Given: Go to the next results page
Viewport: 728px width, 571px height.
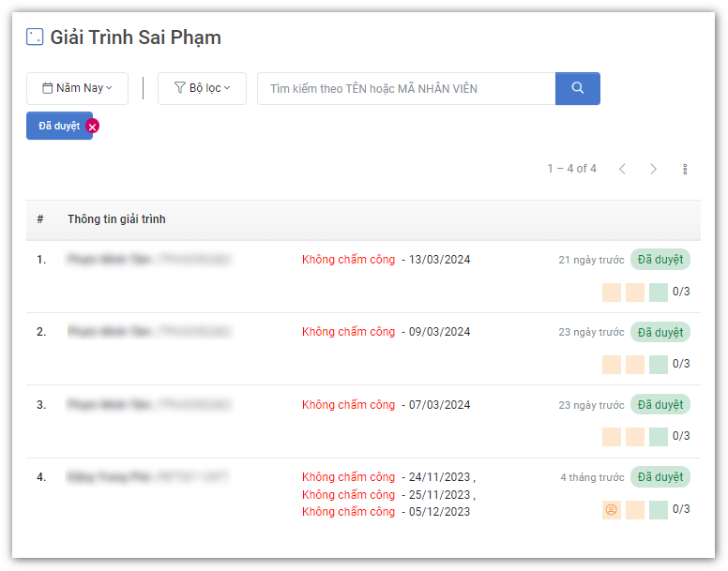Looking at the screenshot, I should point(654,169).
